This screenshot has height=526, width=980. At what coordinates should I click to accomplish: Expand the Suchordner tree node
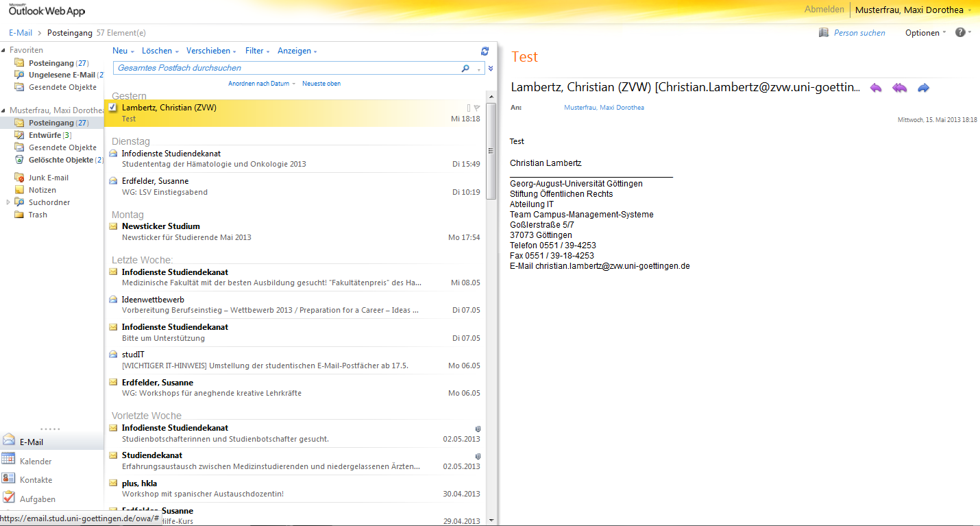coord(8,202)
